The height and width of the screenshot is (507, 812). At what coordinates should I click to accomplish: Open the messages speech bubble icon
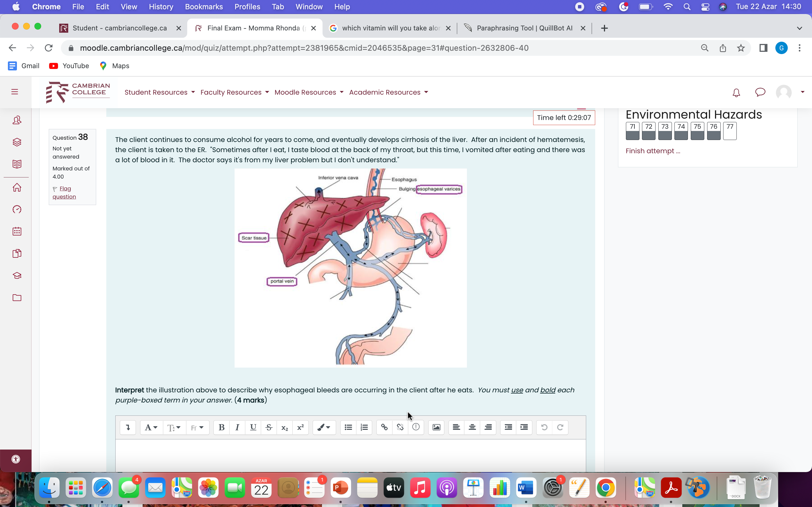point(760,92)
